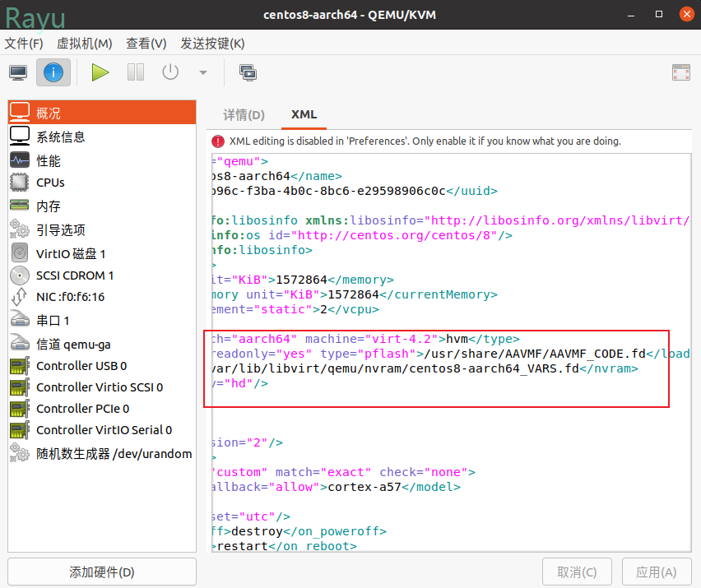Switch to the XML tab
This screenshot has width=701, height=588.
[304, 114]
